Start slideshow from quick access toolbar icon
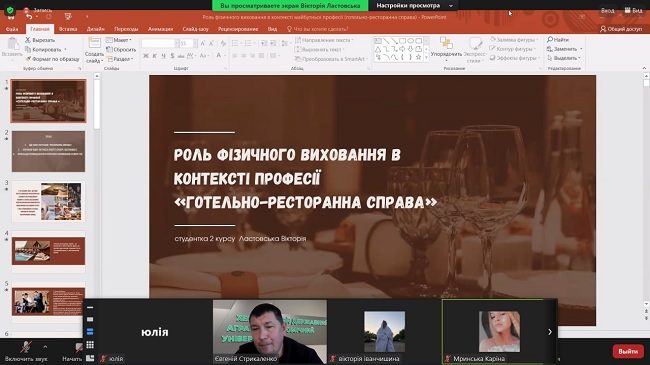 point(68,17)
